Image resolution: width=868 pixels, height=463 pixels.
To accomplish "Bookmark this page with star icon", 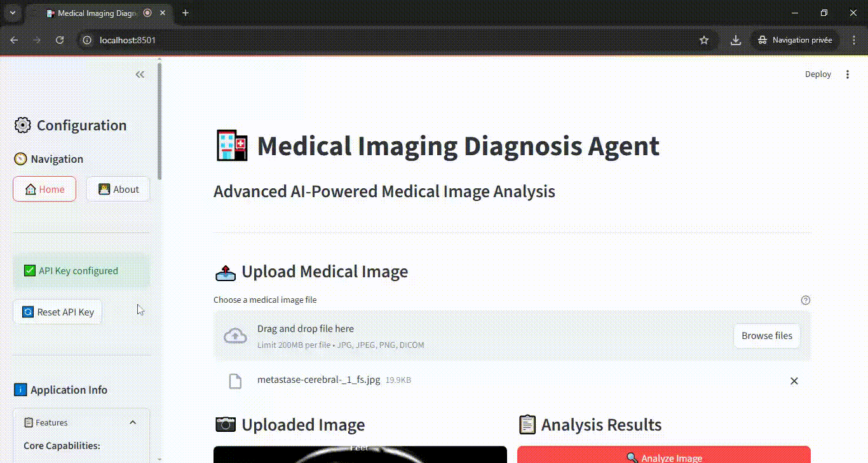I will tap(704, 40).
